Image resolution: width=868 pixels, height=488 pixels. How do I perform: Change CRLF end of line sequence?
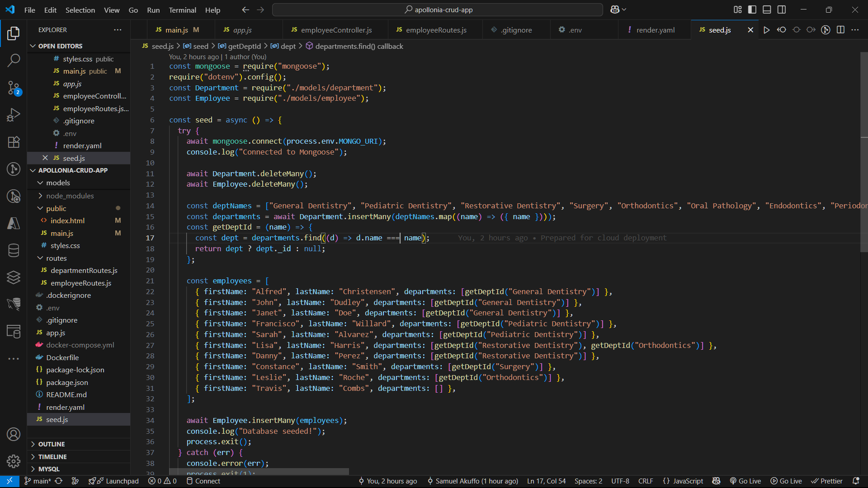click(646, 481)
